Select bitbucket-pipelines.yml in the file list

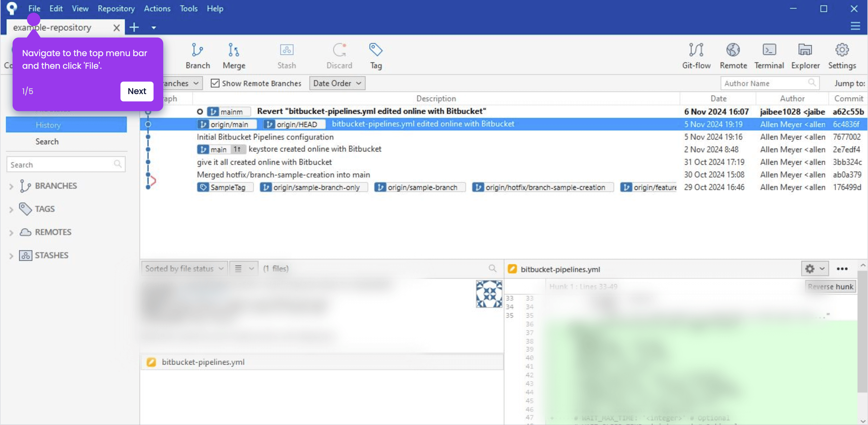coord(322,362)
